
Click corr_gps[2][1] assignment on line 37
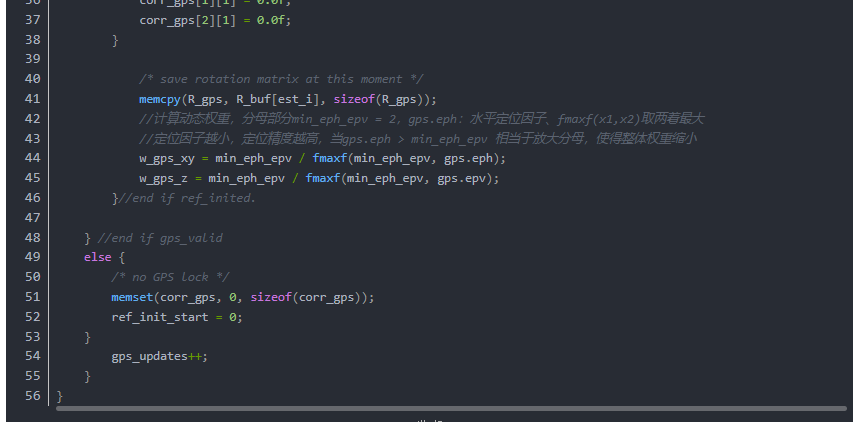[x=215, y=20]
